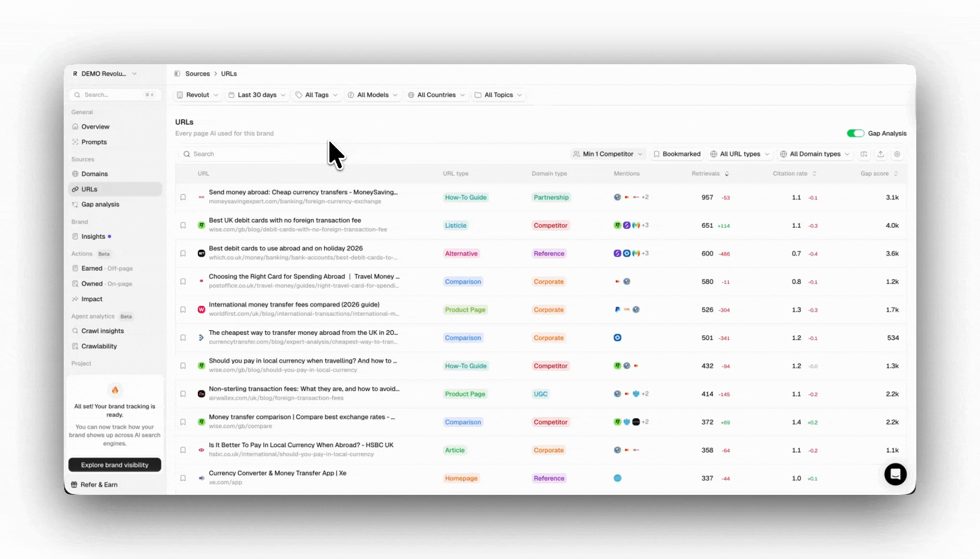The height and width of the screenshot is (559, 980).
Task: Change the Last 30 days date range
Action: click(x=257, y=95)
